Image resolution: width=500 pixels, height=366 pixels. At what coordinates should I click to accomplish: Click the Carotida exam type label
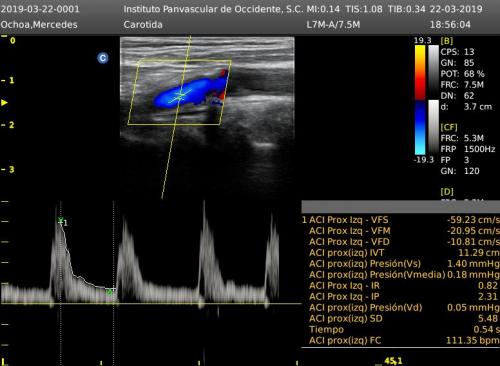pyautogui.click(x=143, y=25)
